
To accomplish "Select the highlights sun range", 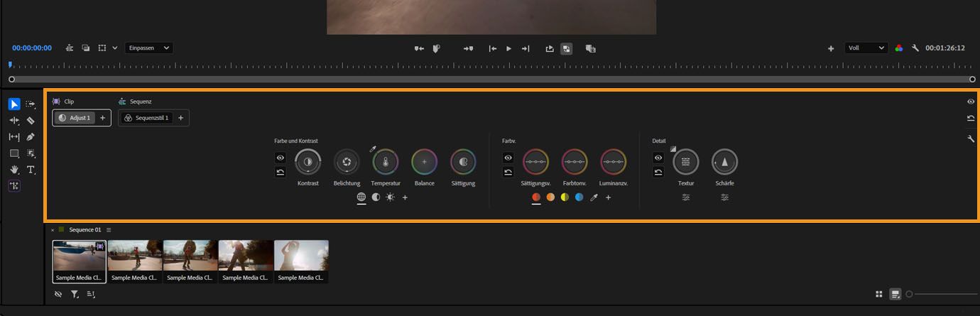I will click(x=390, y=197).
